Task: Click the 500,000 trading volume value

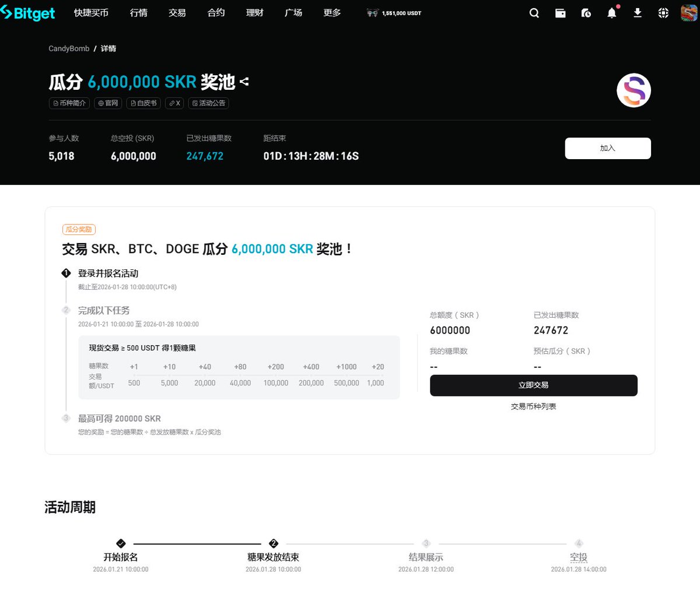Action: [x=346, y=383]
